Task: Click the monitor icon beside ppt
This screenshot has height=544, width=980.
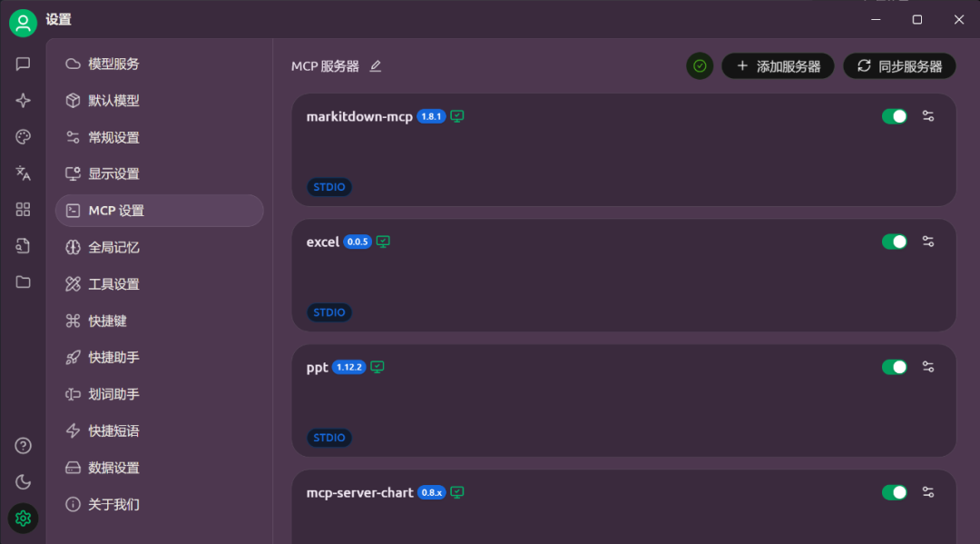Action: pos(377,367)
